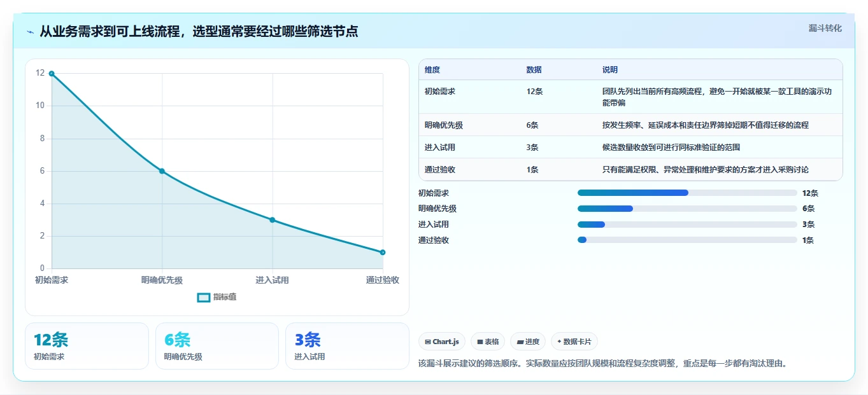Viewport: 868px width, 395px height.
Task: Toggle the 指标值 legend swatch
Action: [x=204, y=297]
